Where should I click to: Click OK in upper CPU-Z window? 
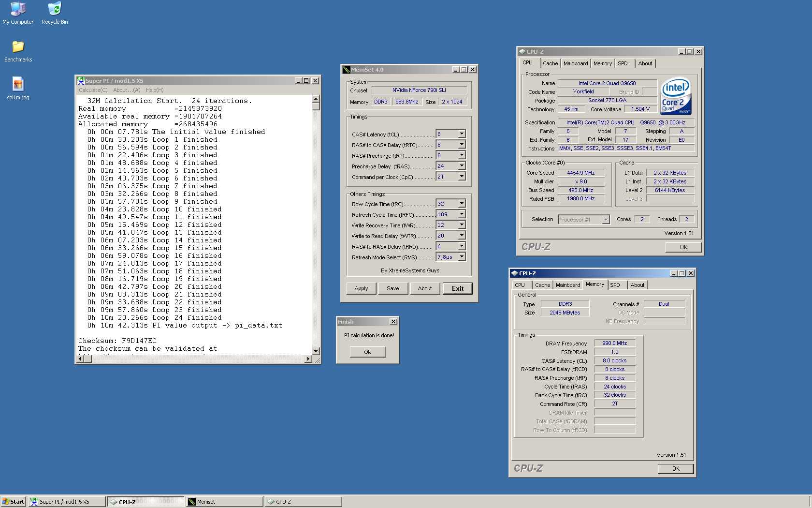click(x=683, y=247)
